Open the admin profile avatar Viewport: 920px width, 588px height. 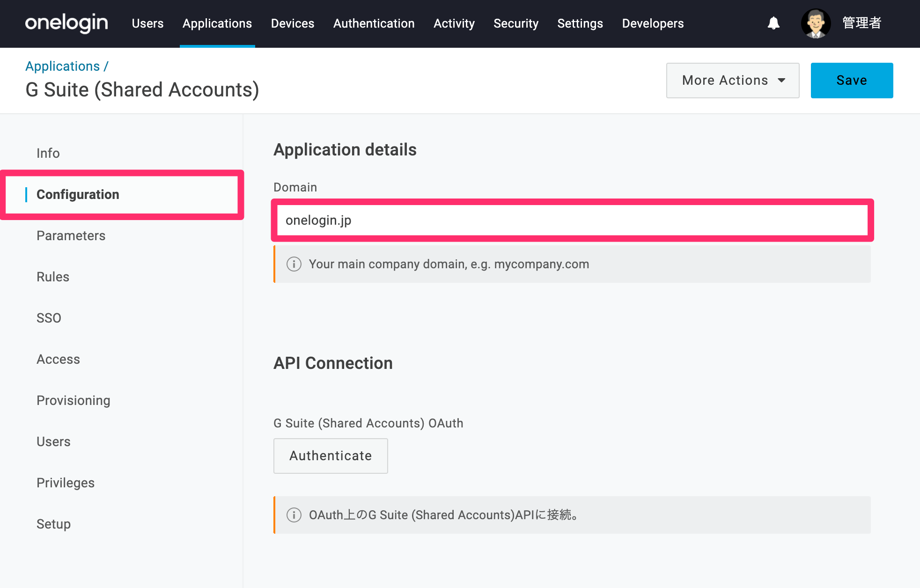point(816,23)
